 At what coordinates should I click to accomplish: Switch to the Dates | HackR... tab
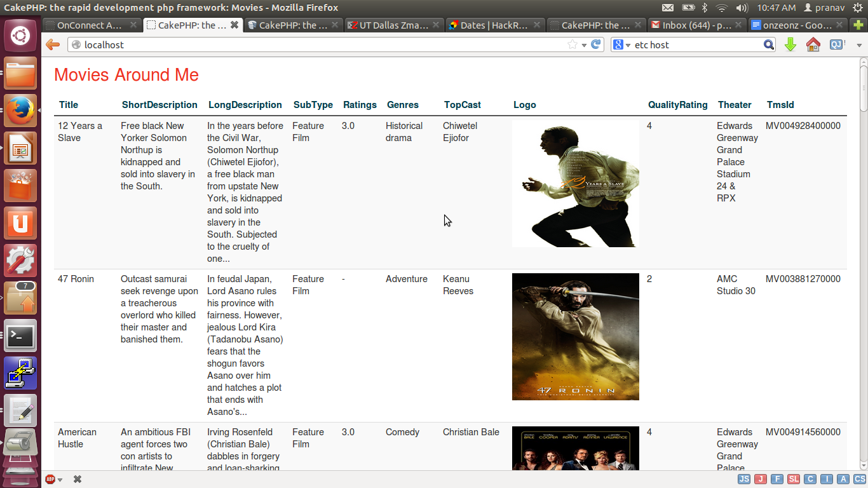[495, 25]
